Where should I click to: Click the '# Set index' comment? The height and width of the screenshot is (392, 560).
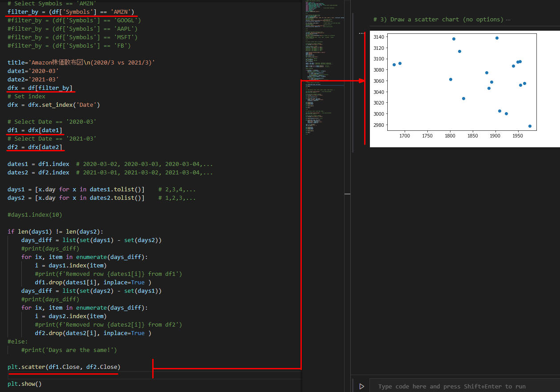tap(26, 96)
